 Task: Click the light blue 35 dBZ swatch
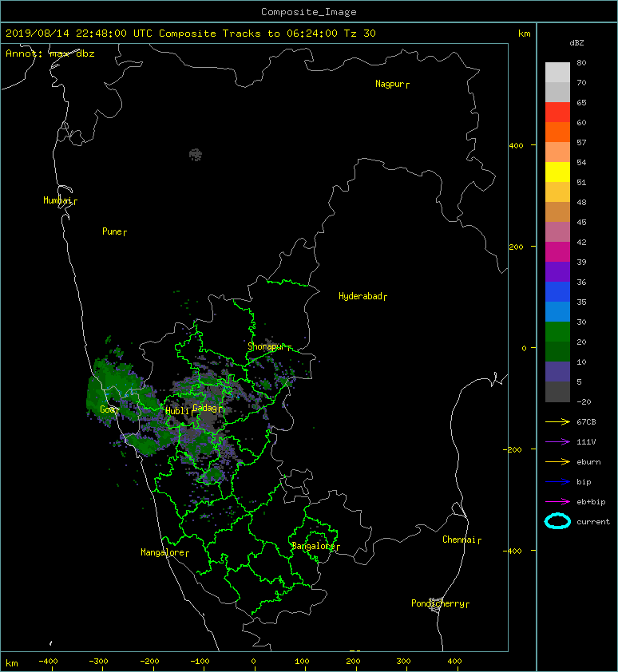pyautogui.click(x=557, y=311)
